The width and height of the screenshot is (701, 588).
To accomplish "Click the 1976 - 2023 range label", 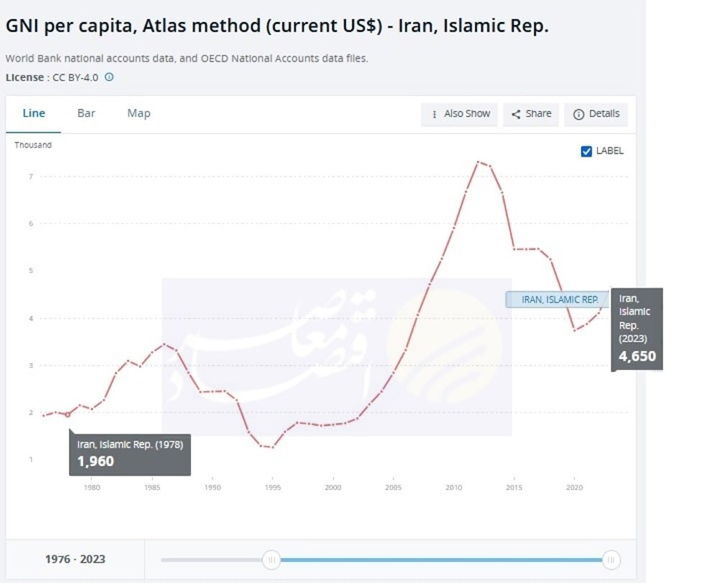I will coord(75,559).
